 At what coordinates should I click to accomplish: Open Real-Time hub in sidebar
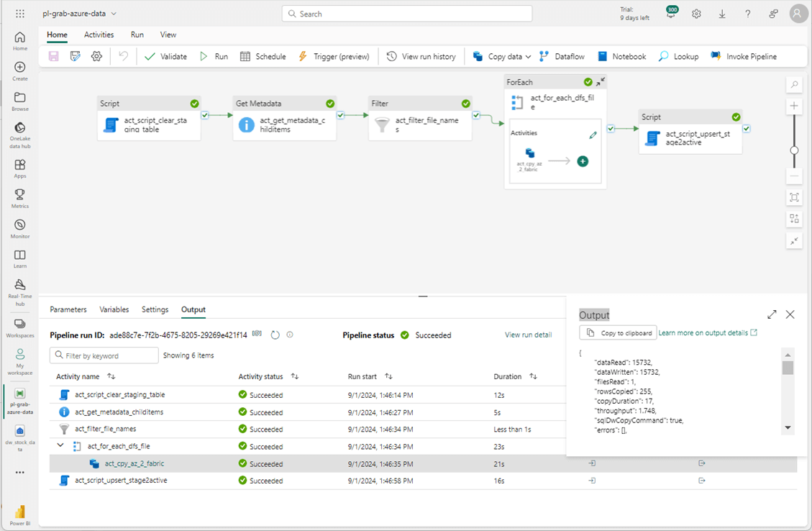point(19,292)
